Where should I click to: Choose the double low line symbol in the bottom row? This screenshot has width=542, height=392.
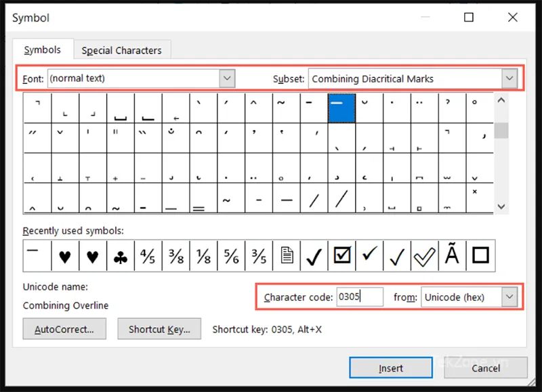coord(203,198)
